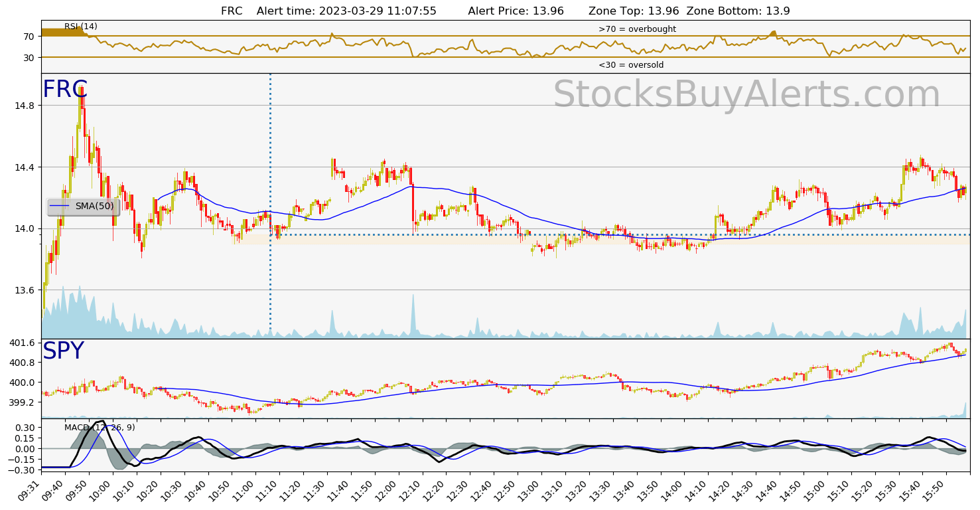Click the 15:00 time axis label

pos(815,490)
